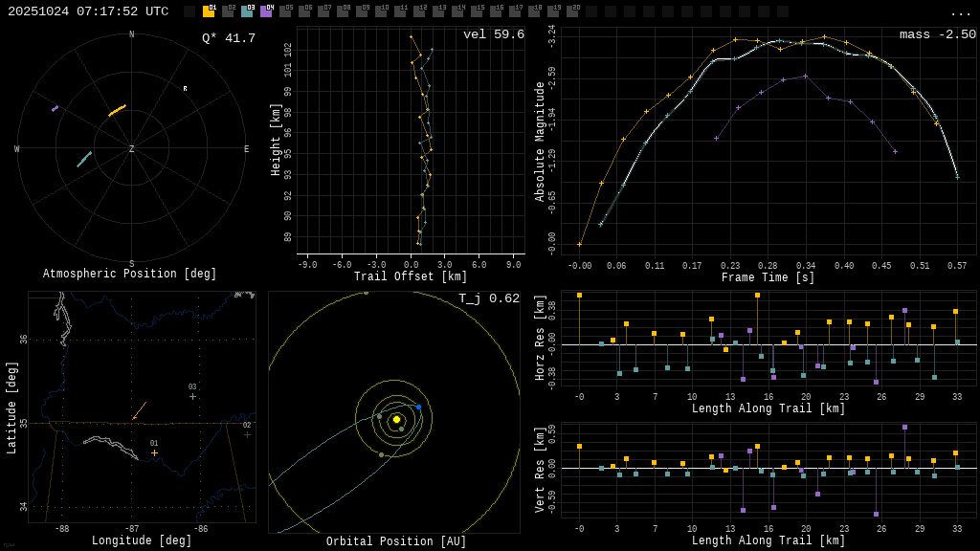Click the T_j 0.62 orbital label

[488, 298]
